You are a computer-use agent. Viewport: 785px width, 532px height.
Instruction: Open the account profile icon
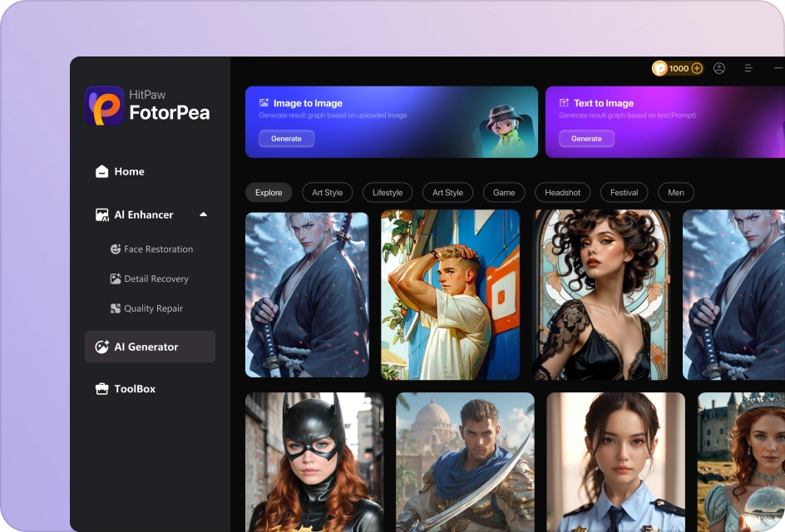pos(720,68)
